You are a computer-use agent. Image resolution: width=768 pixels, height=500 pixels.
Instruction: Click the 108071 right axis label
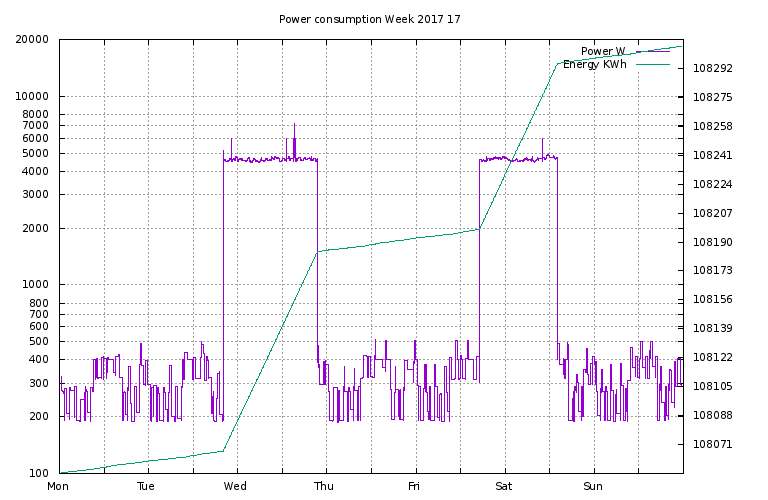[x=713, y=444]
